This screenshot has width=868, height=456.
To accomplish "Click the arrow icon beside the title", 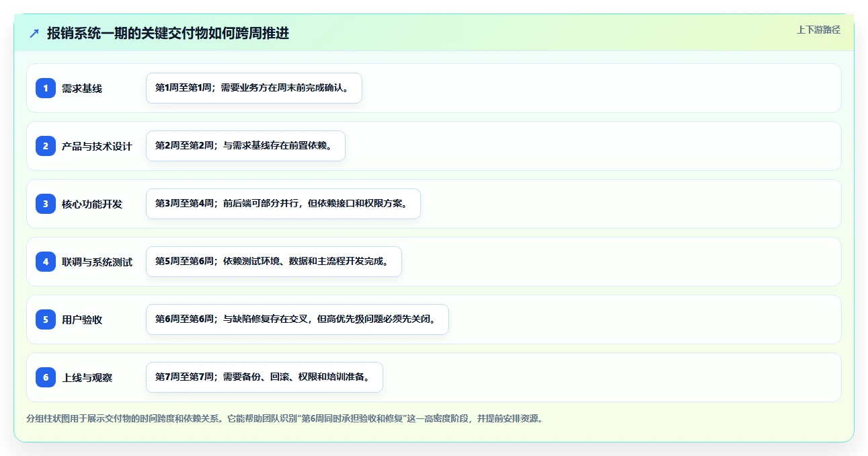I will pos(34,33).
